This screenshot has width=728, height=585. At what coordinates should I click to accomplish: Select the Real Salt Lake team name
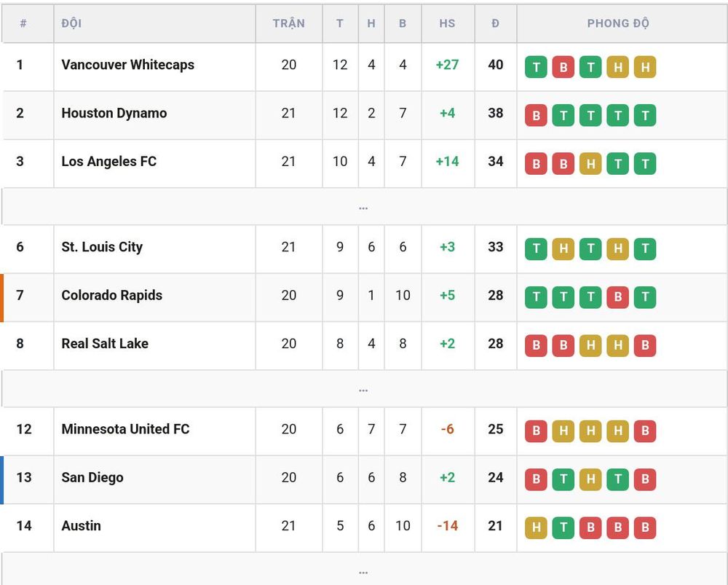tap(105, 343)
